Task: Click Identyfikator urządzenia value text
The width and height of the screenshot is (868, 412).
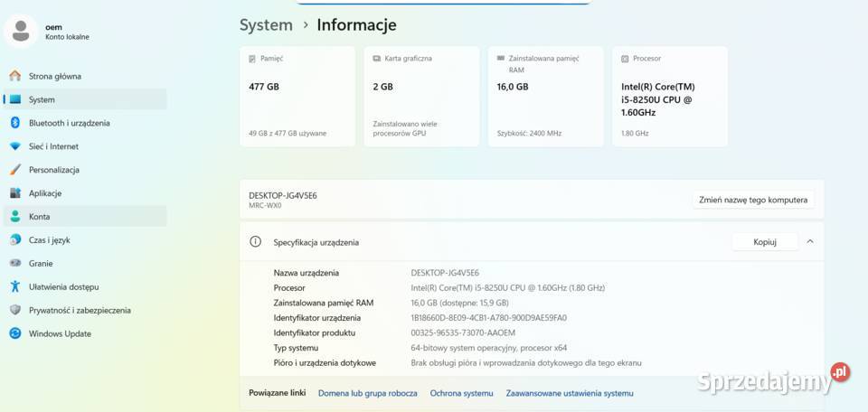Action: (489, 318)
